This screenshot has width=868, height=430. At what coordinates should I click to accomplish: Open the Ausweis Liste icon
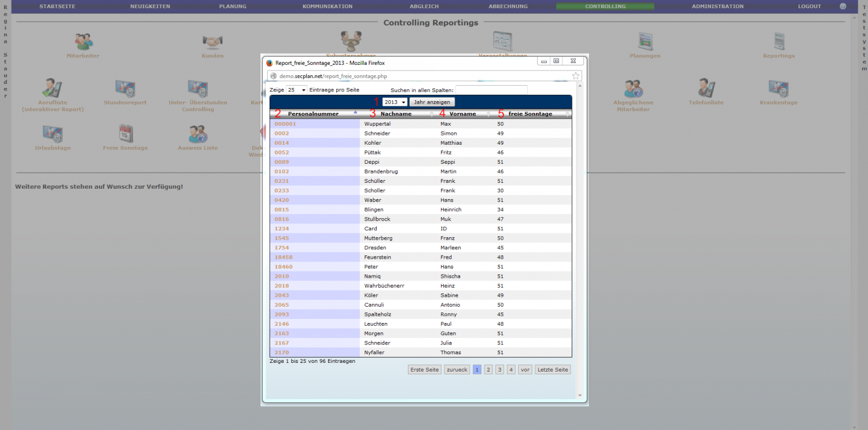pyautogui.click(x=198, y=134)
